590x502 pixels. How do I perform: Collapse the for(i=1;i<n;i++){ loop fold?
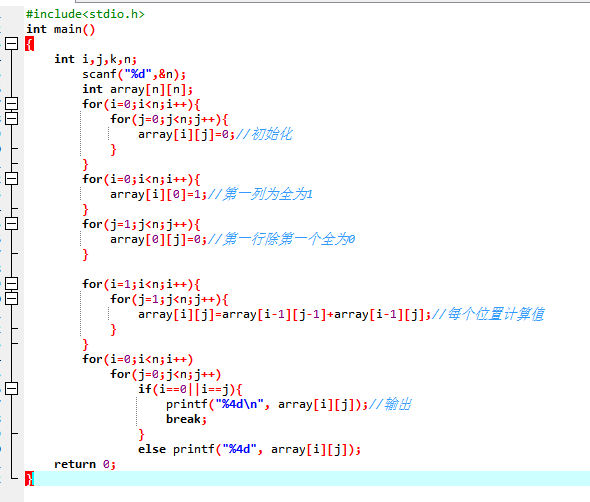pyautogui.click(x=11, y=283)
